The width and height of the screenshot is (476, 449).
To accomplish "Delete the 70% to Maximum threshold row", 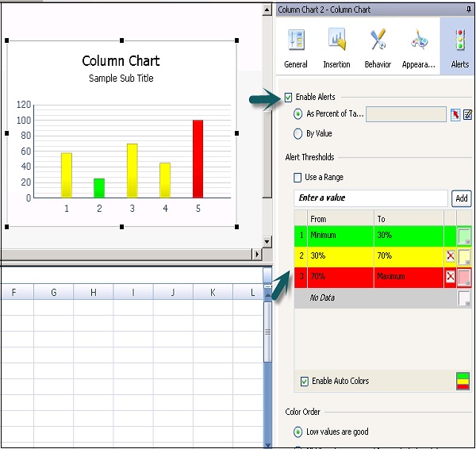I will point(450,277).
